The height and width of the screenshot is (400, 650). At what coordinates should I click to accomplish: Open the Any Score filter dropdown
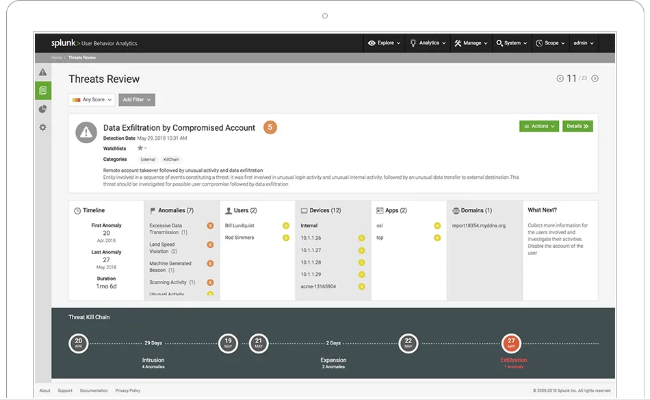click(x=91, y=100)
